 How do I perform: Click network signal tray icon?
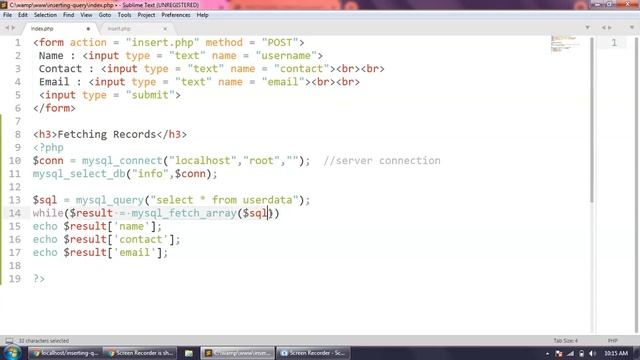(x=571, y=353)
